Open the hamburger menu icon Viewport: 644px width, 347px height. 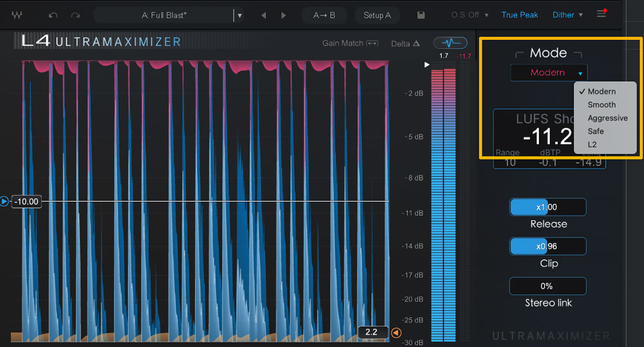pyautogui.click(x=601, y=14)
